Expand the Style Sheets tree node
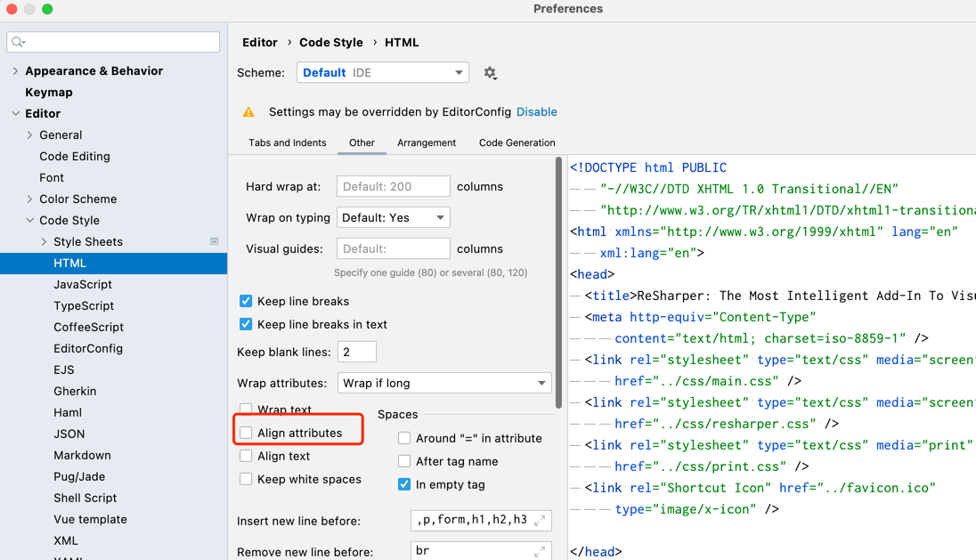 coord(44,241)
